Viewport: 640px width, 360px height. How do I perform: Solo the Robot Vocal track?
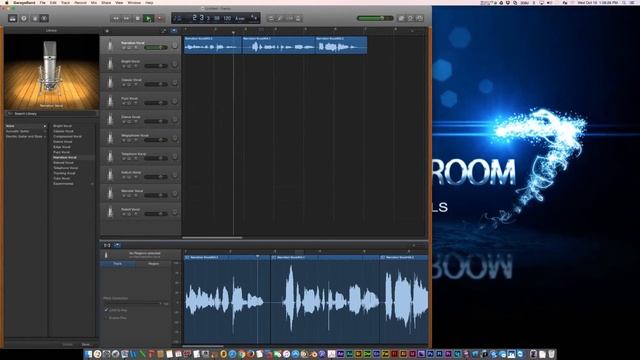coord(129,214)
